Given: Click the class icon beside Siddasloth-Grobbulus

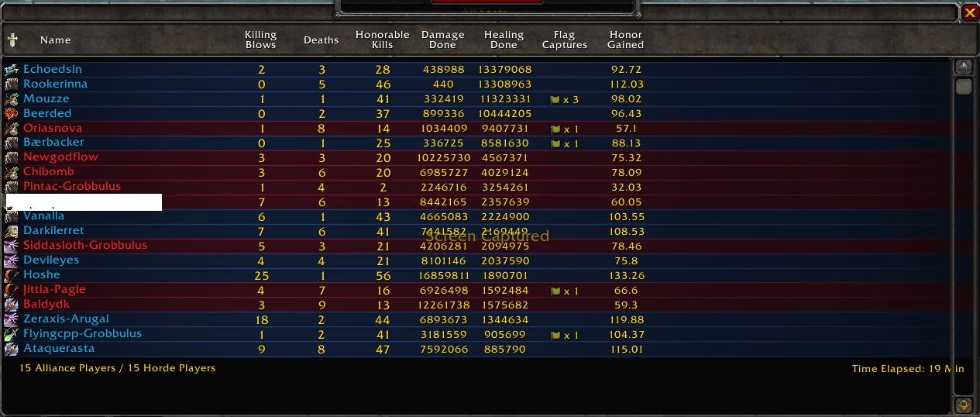Looking at the screenshot, I should coord(11,246).
